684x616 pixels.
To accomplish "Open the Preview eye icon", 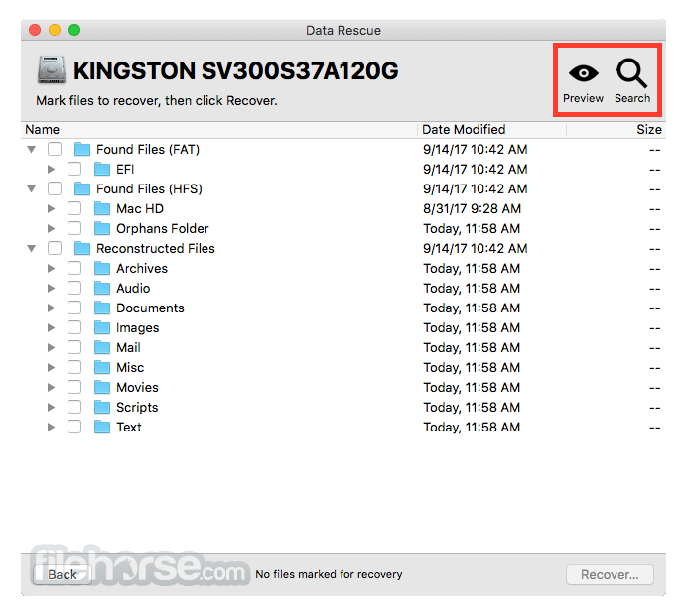I will (x=583, y=73).
